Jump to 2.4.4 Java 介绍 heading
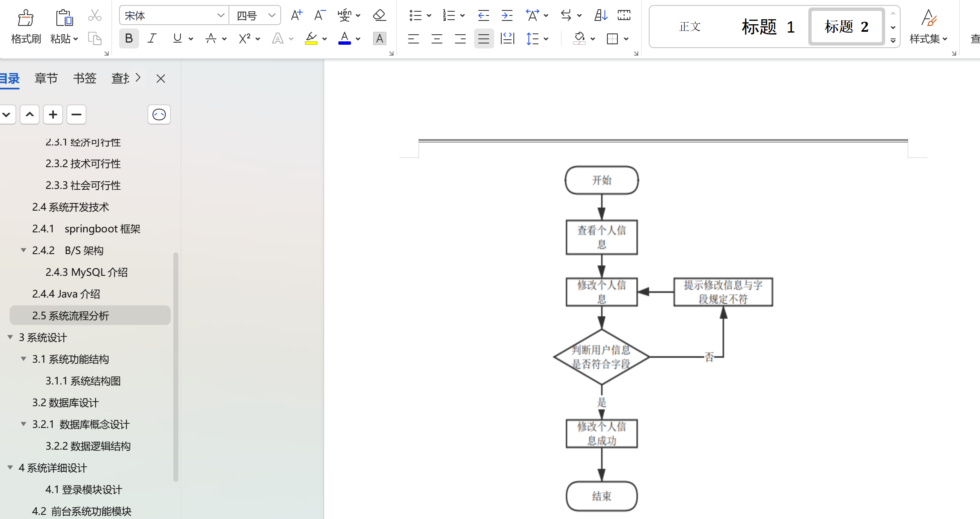The height and width of the screenshot is (519, 980). tap(66, 294)
